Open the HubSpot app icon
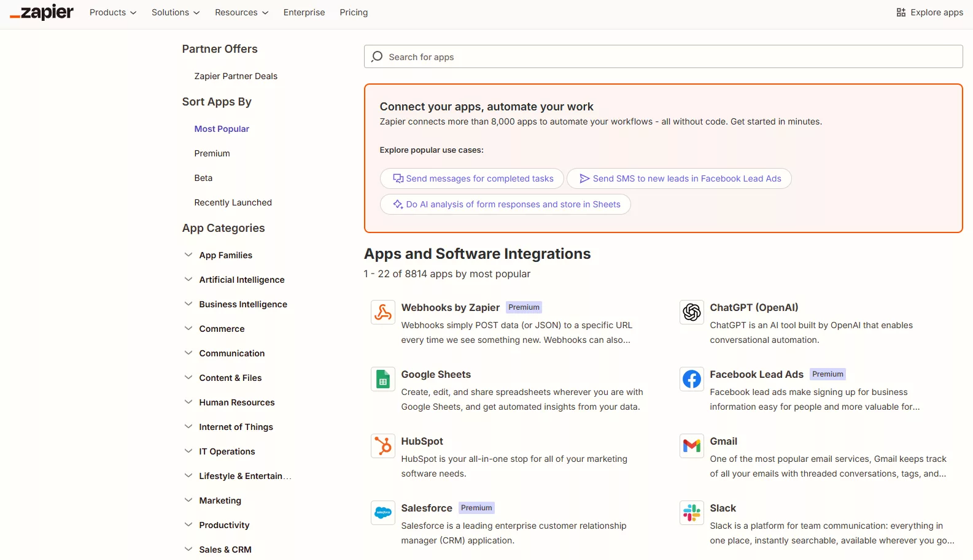The image size is (973, 560). [x=383, y=446]
